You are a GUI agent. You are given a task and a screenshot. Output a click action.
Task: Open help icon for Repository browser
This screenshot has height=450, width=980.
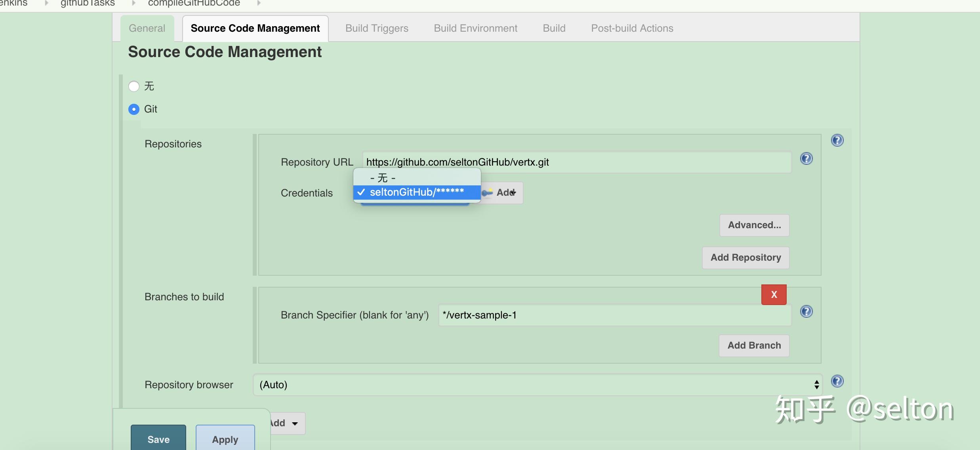tap(837, 381)
